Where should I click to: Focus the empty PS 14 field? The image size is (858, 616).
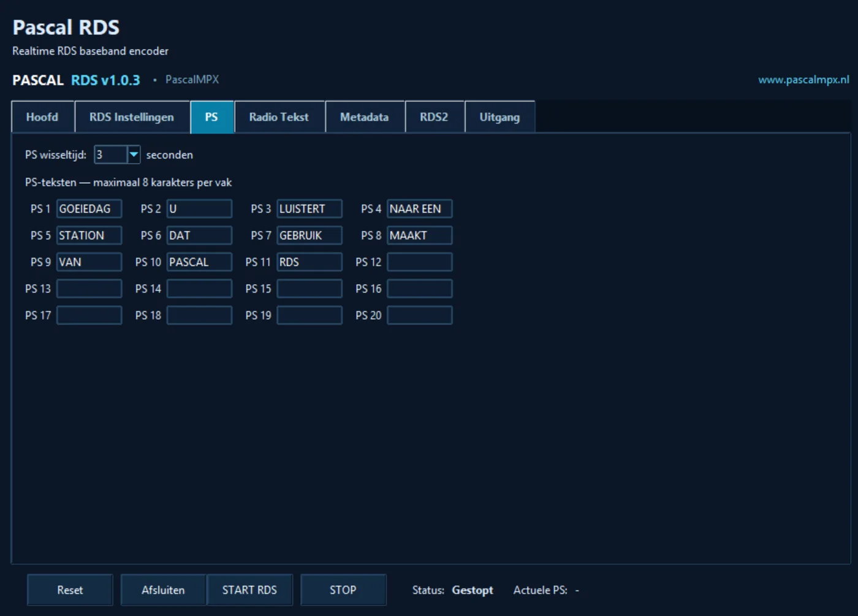pyautogui.click(x=200, y=289)
